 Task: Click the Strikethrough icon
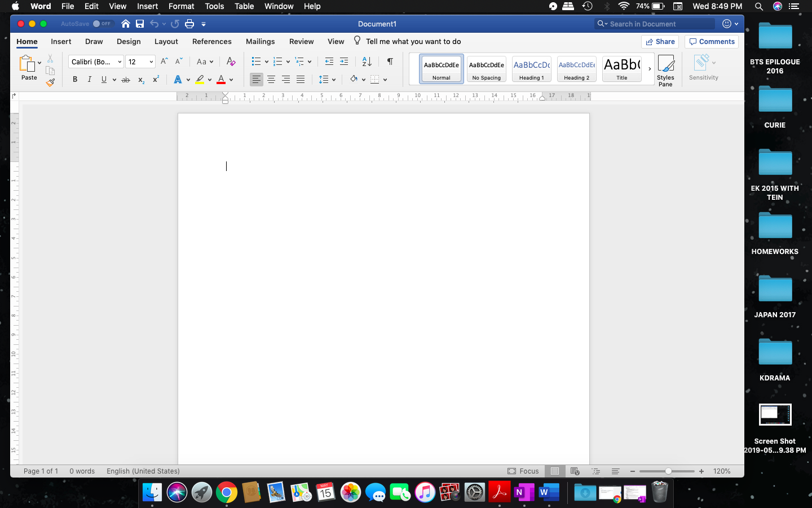(126, 79)
